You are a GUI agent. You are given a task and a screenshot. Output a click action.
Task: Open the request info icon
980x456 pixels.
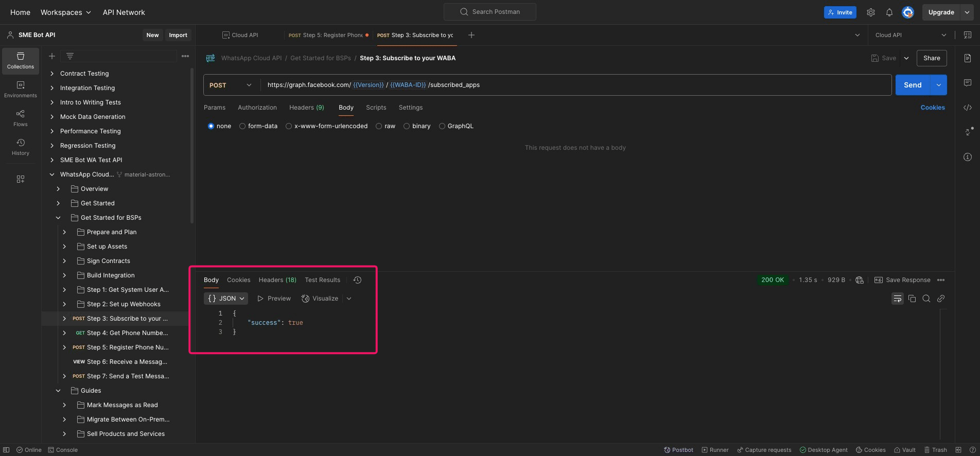[x=968, y=157]
